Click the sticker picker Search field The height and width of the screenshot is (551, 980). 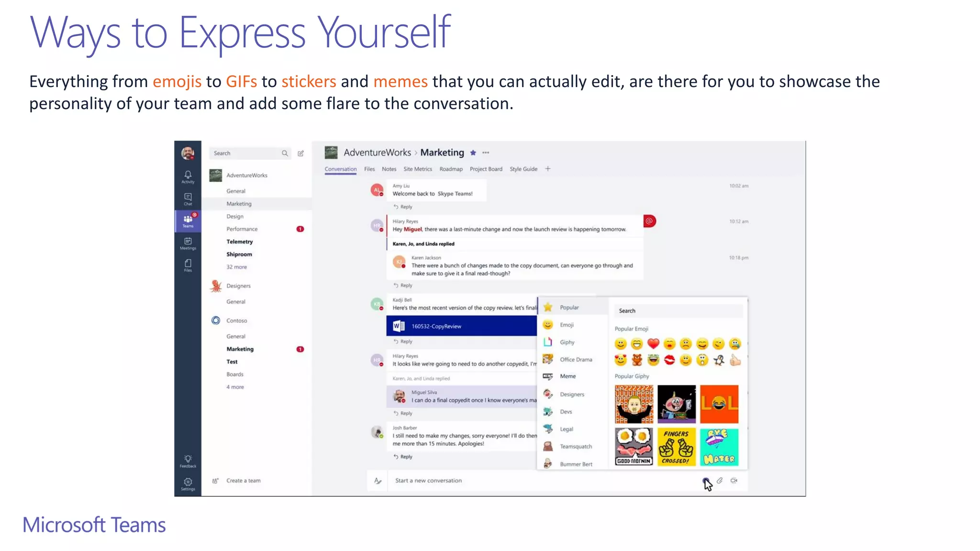[679, 311]
